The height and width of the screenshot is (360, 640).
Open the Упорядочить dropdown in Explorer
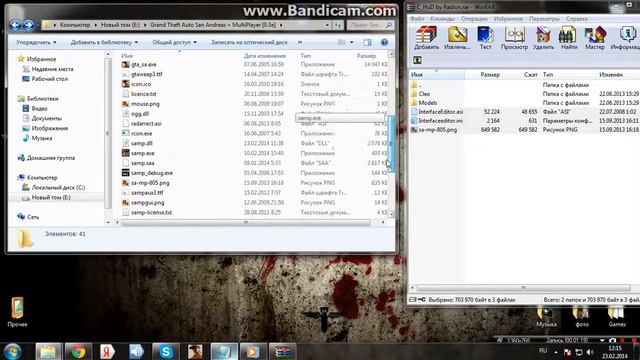click(x=36, y=42)
